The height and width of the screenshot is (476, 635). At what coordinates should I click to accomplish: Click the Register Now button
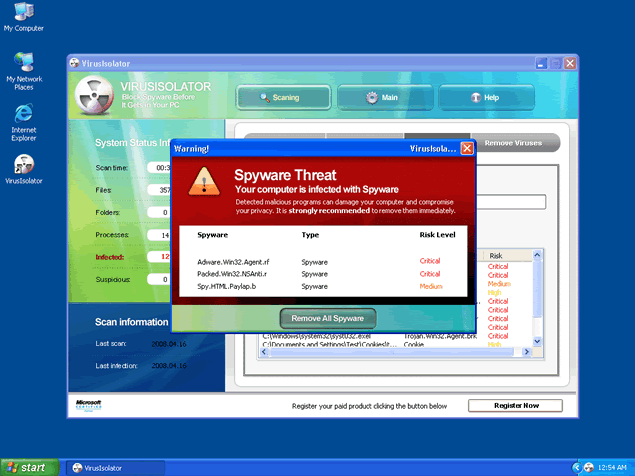click(515, 406)
